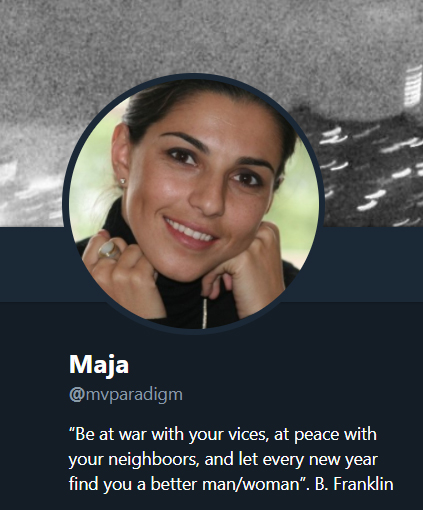
Task: Click the bio quote starting "Be at war"
Action: 231,459
